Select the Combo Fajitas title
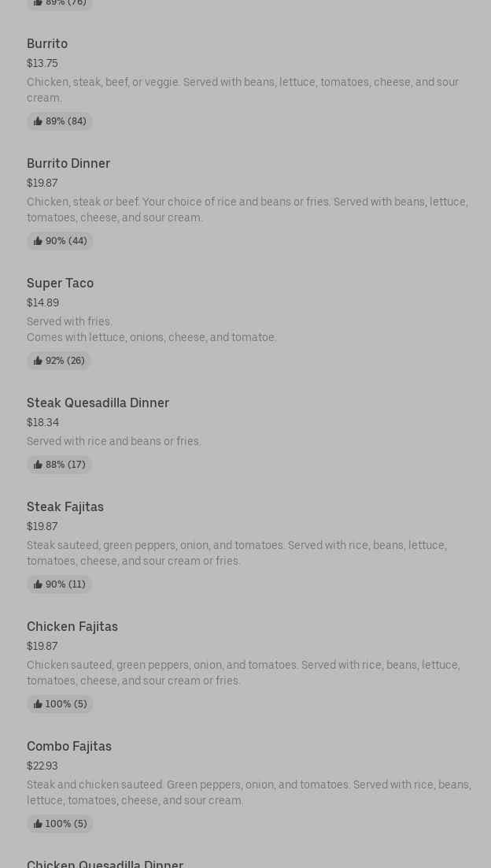 (69, 747)
